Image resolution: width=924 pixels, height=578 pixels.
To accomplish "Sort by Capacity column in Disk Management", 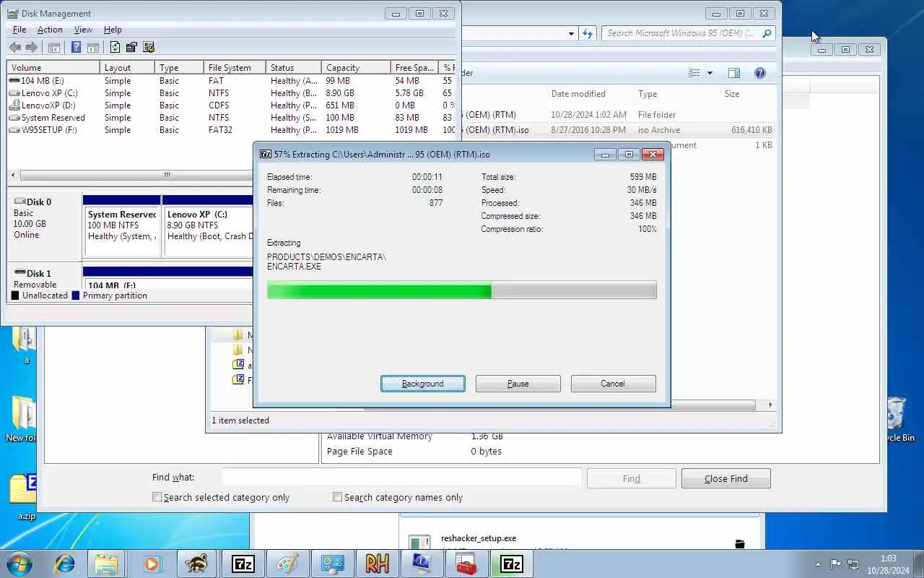I will point(356,67).
